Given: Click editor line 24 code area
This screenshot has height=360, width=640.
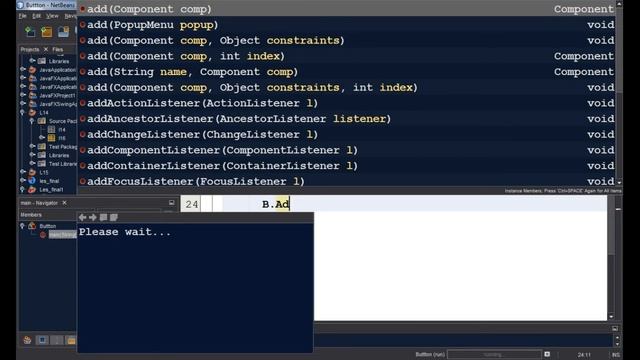Looking at the screenshot, I should (414, 204).
